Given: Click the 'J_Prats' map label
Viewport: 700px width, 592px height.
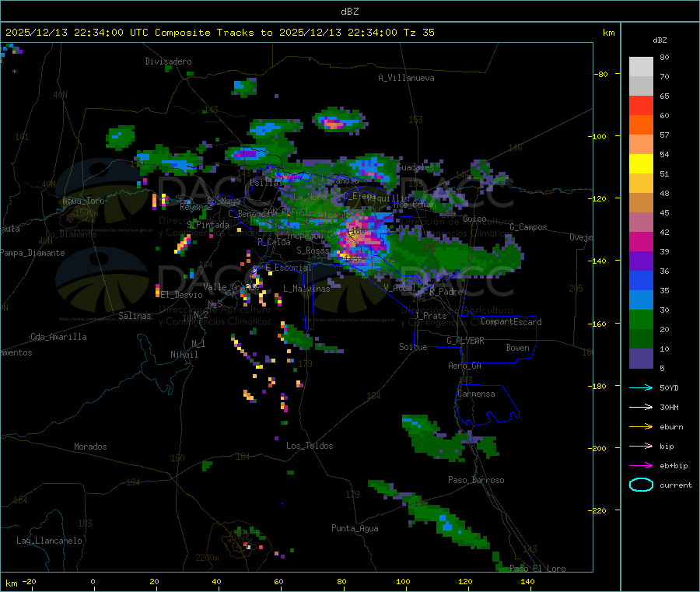Looking at the screenshot, I should [430, 316].
